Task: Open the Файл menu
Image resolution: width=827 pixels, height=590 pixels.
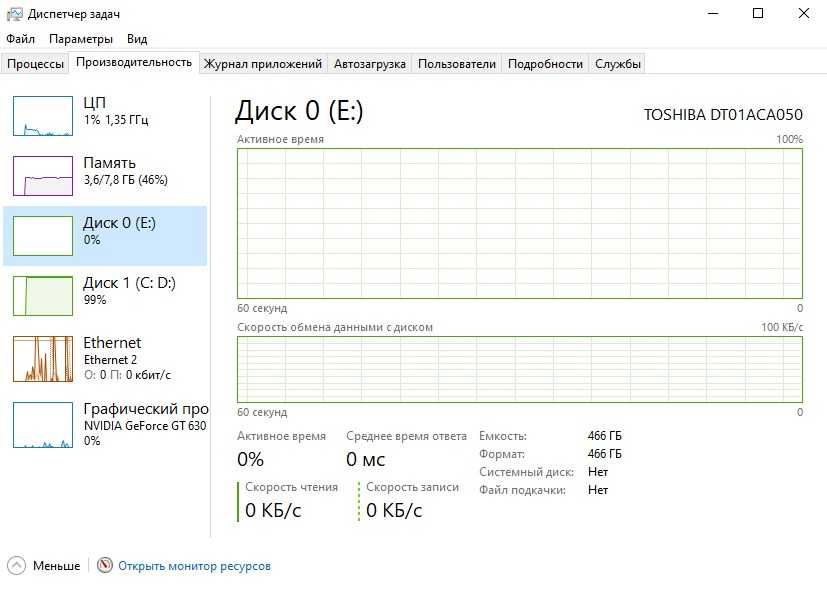Action: [x=20, y=39]
